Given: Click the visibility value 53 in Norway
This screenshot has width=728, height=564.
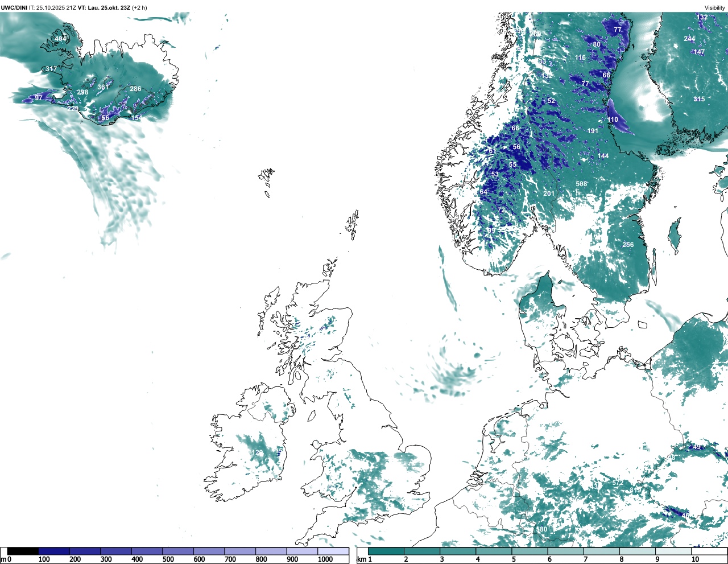Looking at the screenshot, I should tap(495, 175).
